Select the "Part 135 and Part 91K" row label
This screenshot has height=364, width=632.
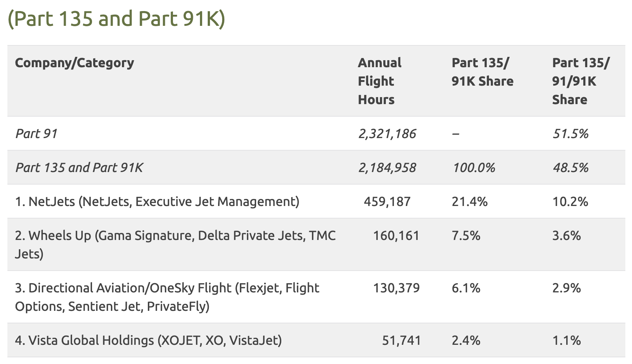(x=79, y=168)
